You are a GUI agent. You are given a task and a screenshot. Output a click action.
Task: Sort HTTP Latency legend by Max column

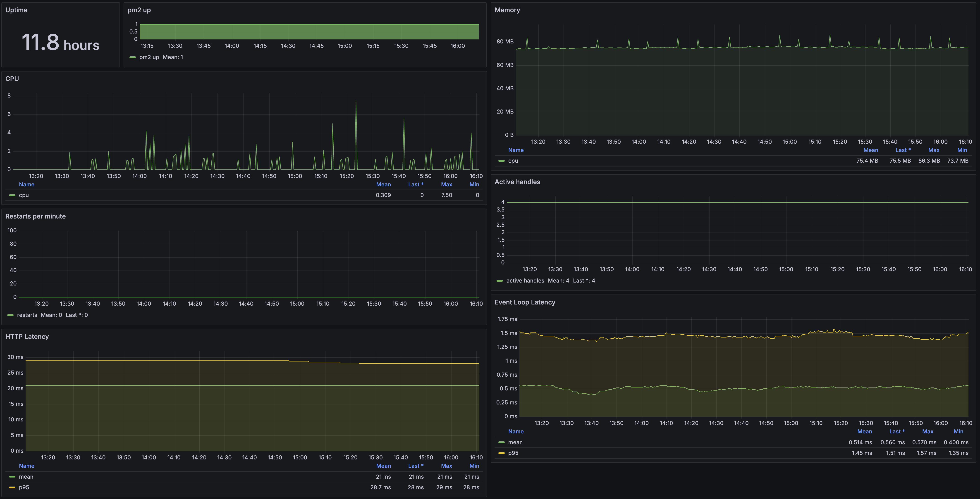[447, 466]
